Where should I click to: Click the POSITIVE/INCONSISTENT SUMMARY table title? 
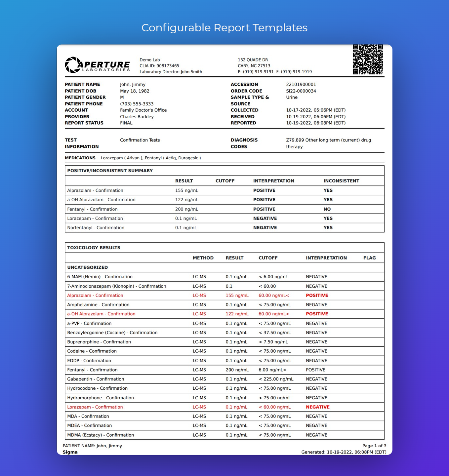(110, 171)
